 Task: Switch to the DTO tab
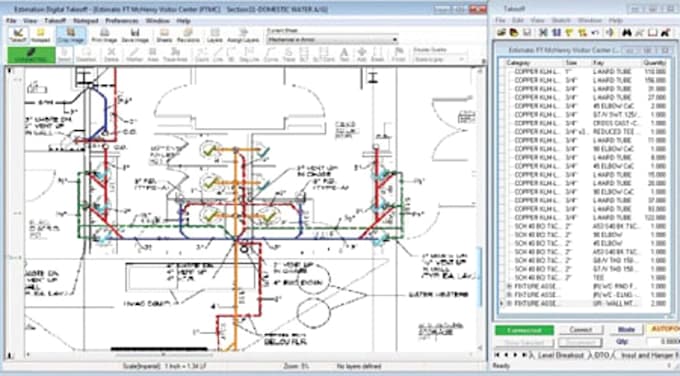coord(601,355)
